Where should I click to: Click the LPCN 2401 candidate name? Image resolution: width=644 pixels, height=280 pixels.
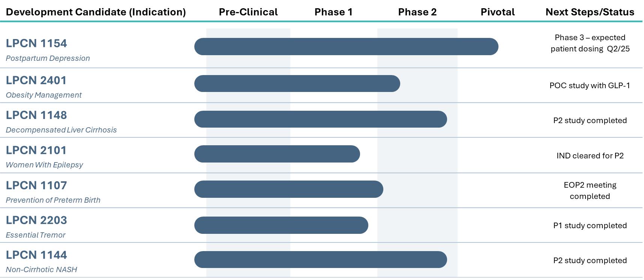(x=36, y=80)
